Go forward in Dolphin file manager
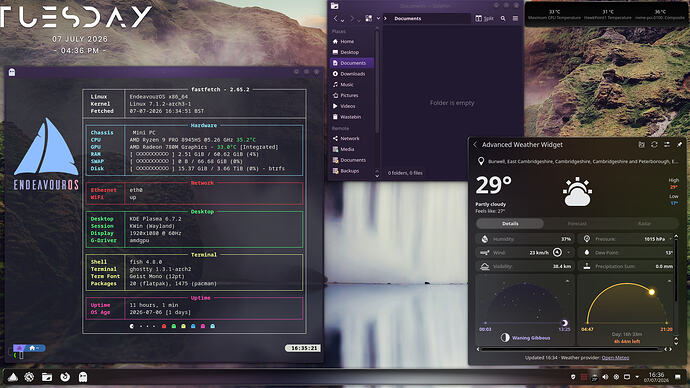 pyautogui.click(x=352, y=18)
